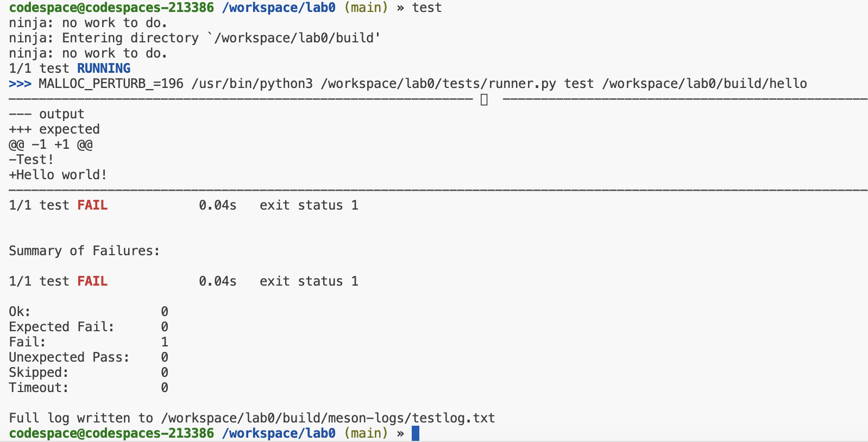Click the 'Ok:' count row
This screenshot has width=868, height=442.
coord(89,312)
